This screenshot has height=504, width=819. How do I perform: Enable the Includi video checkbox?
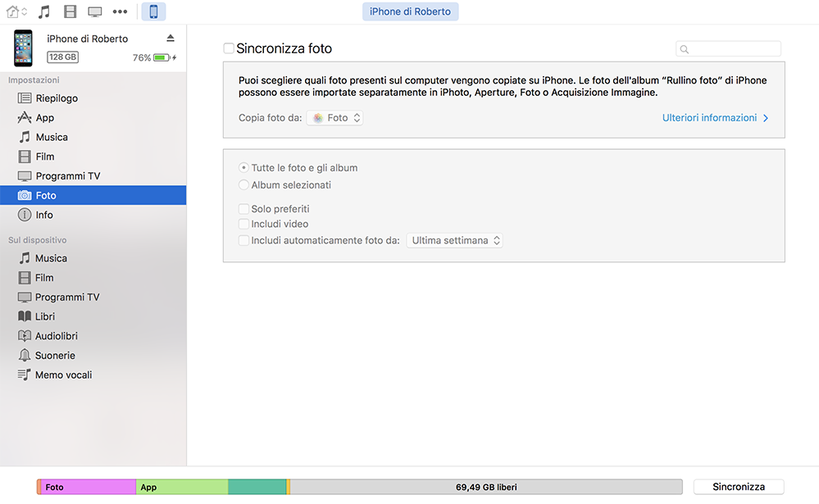[x=243, y=224]
